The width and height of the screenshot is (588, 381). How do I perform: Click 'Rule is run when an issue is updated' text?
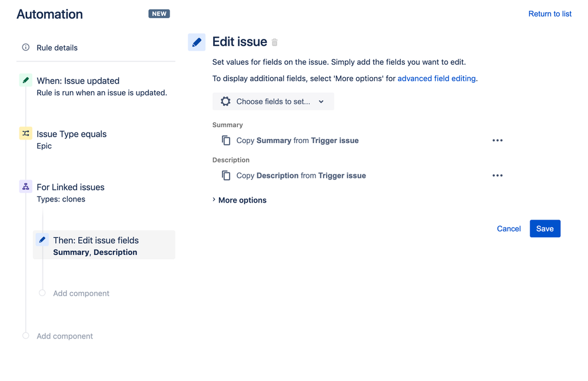coord(102,92)
